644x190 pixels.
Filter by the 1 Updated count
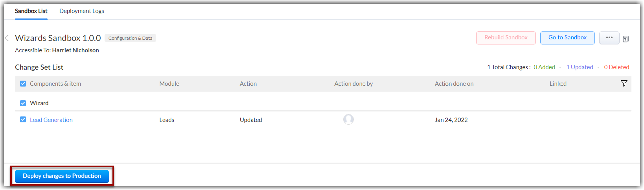pos(580,67)
